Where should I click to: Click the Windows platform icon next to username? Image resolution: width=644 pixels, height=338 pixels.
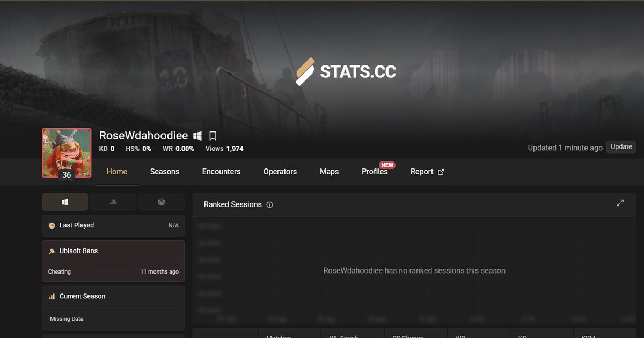click(x=197, y=136)
